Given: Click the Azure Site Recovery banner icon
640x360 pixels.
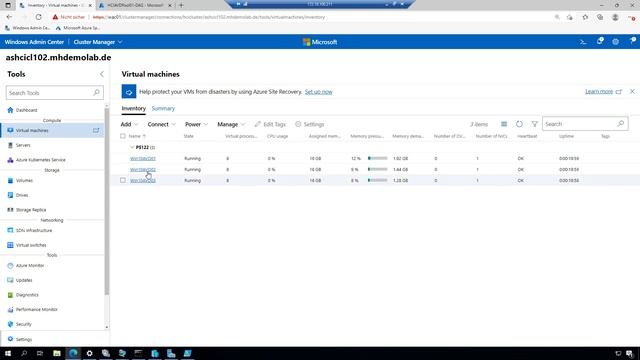Looking at the screenshot, I should pyautogui.click(x=129, y=92).
